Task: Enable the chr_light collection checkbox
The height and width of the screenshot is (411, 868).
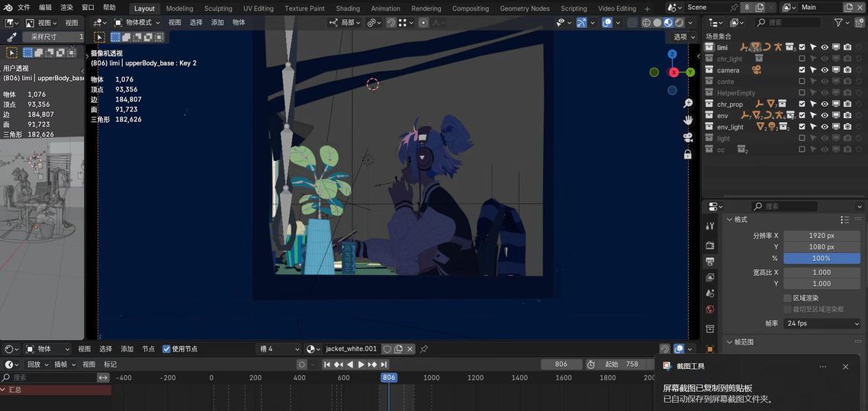Action: [x=802, y=59]
